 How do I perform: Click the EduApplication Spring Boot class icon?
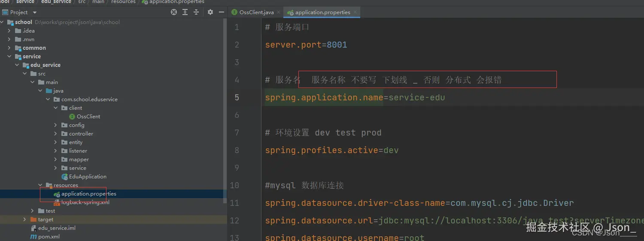65,177
